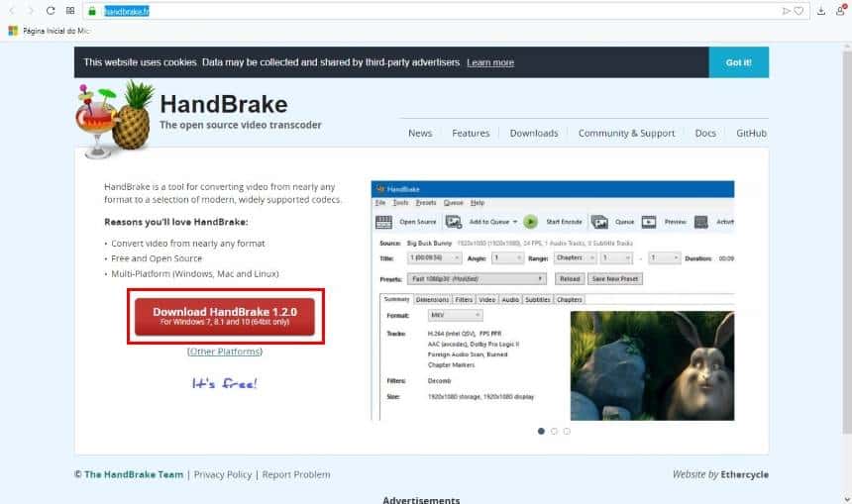
Task: Open the Ethercycle website credit link
Action: [x=744, y=474]
